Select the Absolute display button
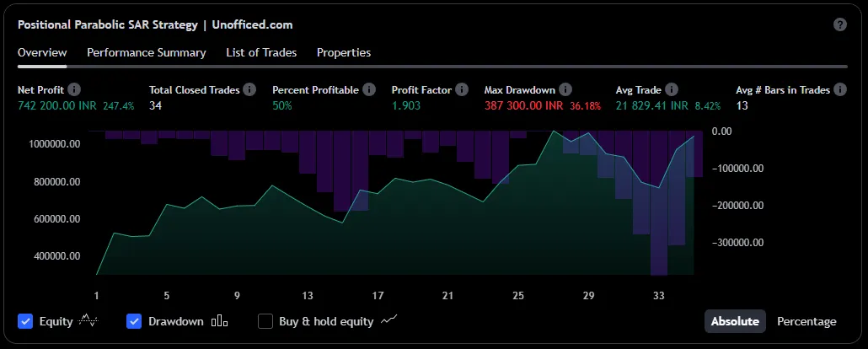Image resolution: width=868 pixels, height=349 pixels. coord(735,321)
